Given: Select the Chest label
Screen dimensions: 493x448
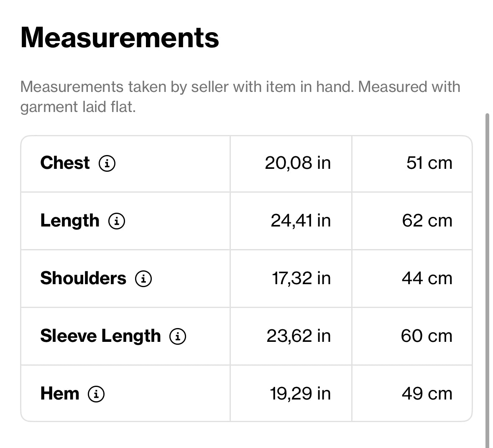Looking at the screenshot, I should [65, 163].
